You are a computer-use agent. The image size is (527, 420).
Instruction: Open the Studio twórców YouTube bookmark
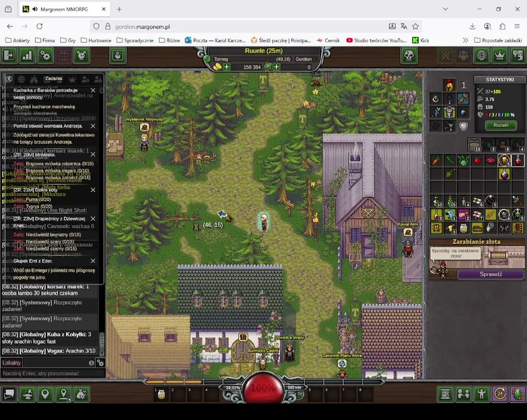(x=376, y=40)
